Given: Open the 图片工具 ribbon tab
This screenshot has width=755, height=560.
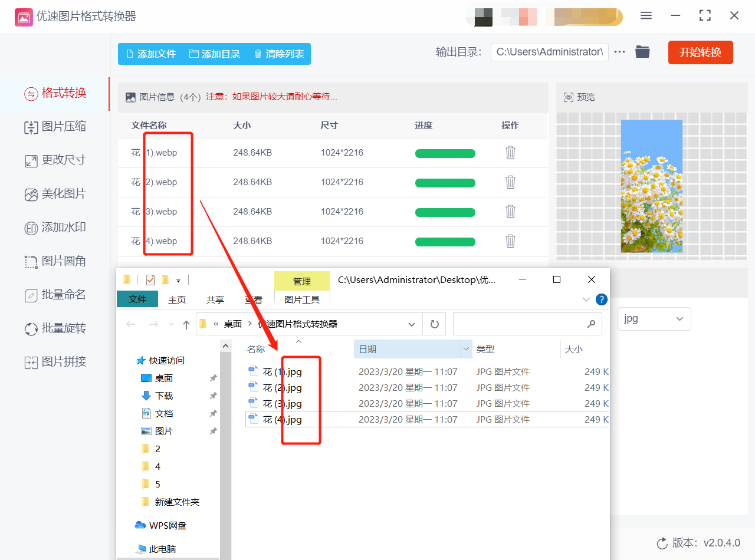Looking at the screenshot, I should point(302,299).
